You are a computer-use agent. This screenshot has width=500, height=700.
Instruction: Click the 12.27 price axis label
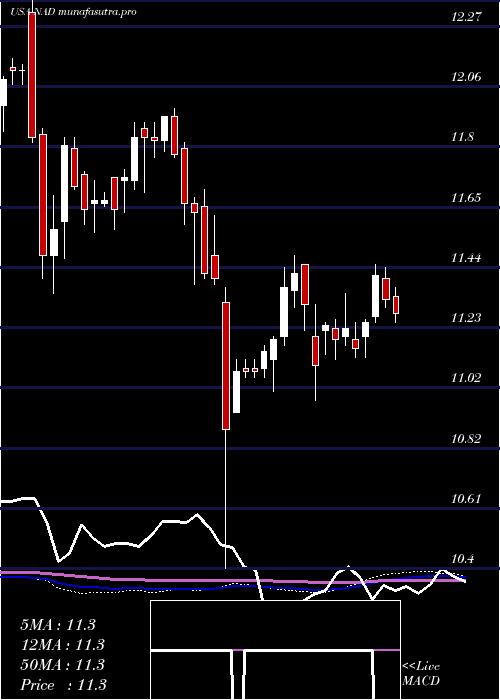(x=467, y=17)
